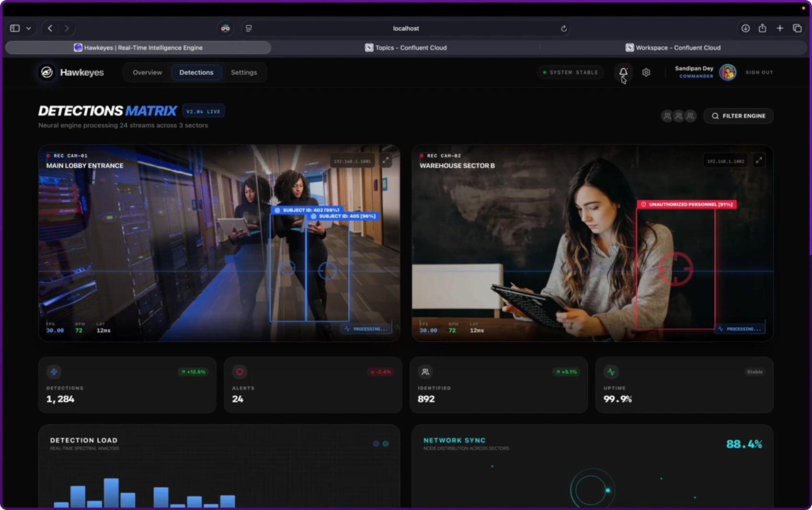Select the Detections nav item
This screenshot has width=812, height=510.
click(196, 72)
